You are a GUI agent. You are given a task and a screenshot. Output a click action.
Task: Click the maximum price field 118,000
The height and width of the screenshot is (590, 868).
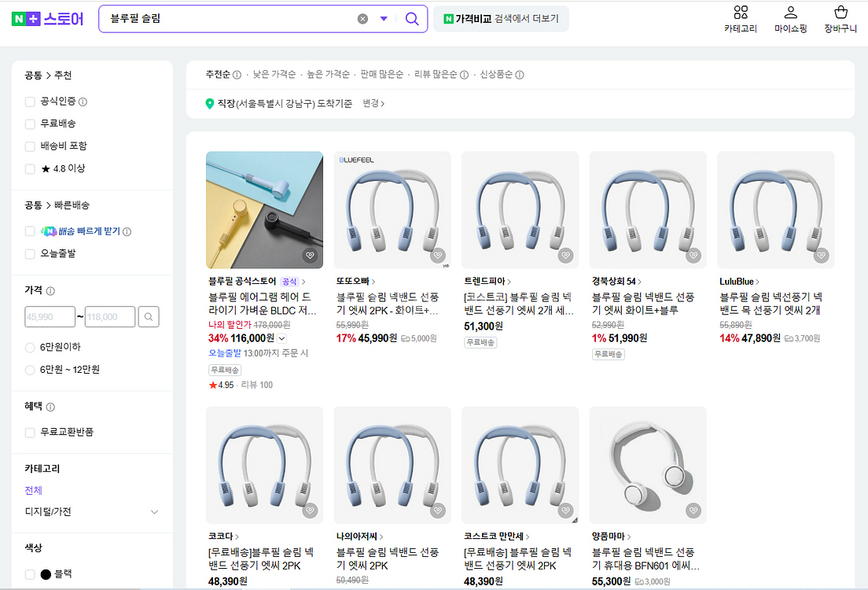click(110, 317)
